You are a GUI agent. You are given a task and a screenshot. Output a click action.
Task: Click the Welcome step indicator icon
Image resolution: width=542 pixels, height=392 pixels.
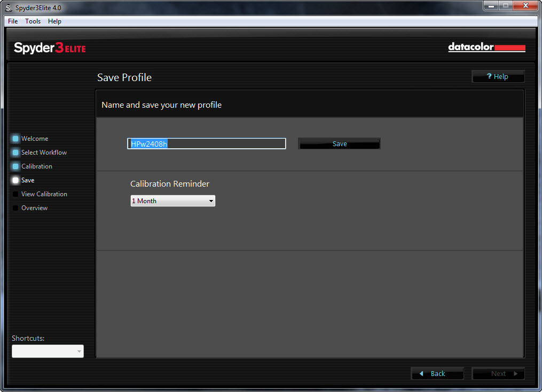[15, 139]
